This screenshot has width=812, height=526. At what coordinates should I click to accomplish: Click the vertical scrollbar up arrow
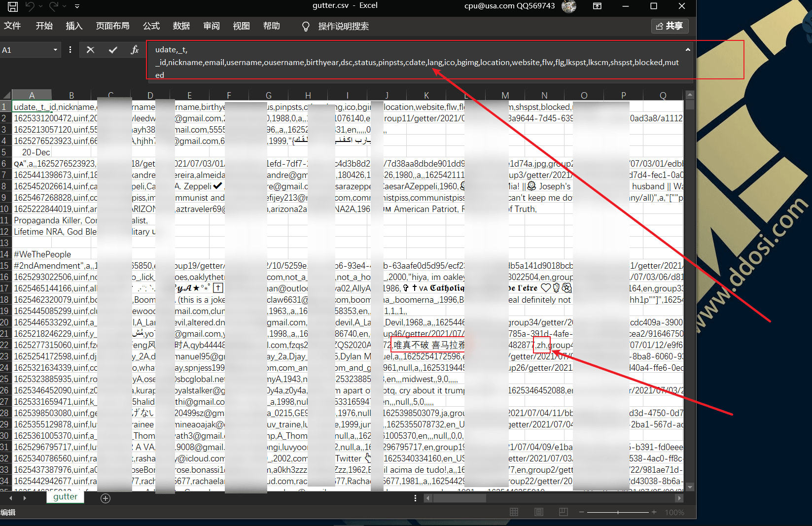[x=690, y=95]
